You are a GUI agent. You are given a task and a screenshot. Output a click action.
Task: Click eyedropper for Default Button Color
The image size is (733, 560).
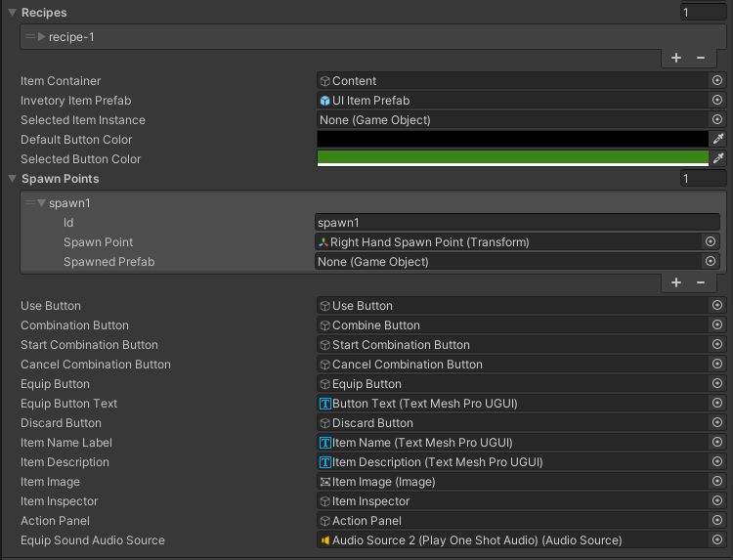coord(718,140)
